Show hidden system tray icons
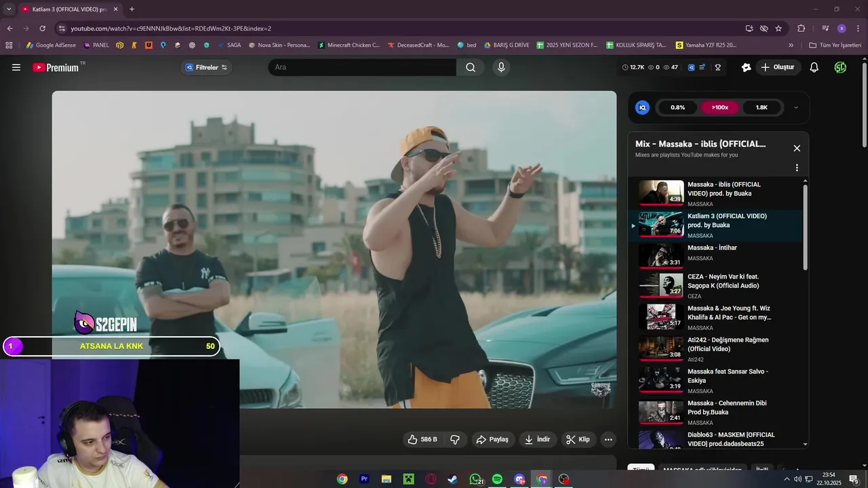This screenshot has width=868, height=488. pos(787,479)
